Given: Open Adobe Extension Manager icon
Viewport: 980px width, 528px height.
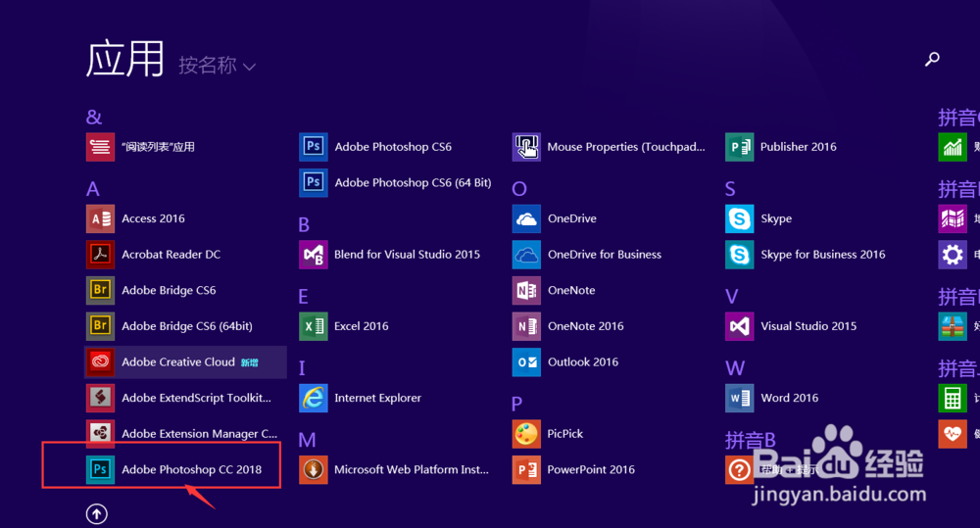Looking at the screenshot, I should coord(100,433).
